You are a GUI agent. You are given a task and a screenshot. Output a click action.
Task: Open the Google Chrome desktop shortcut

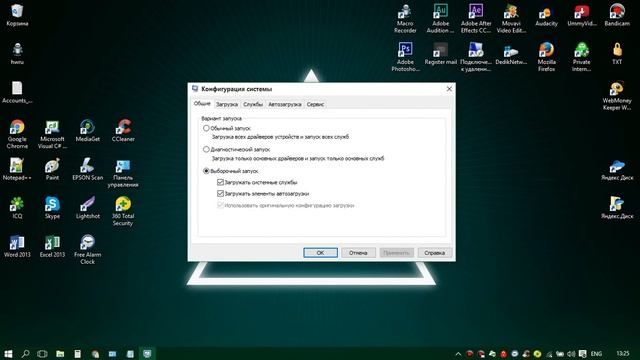[x=17, y=134]
